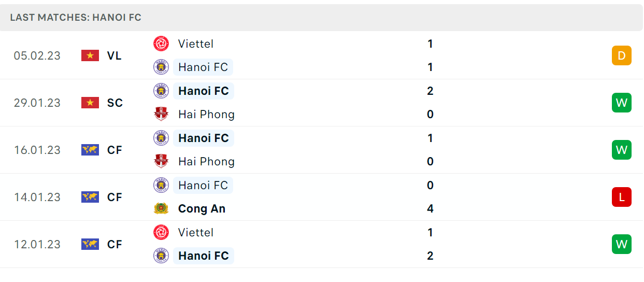Click Vietnam flag next to SC
The image size is (644, 282).
click(90, 103)
